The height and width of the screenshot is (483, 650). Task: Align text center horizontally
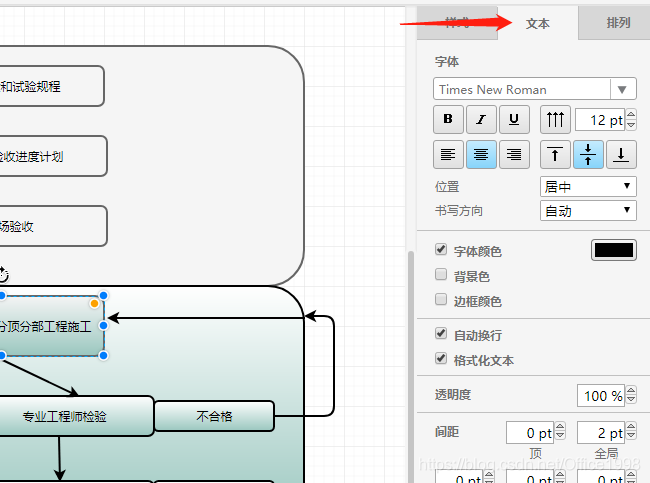(x=481, y=155)
